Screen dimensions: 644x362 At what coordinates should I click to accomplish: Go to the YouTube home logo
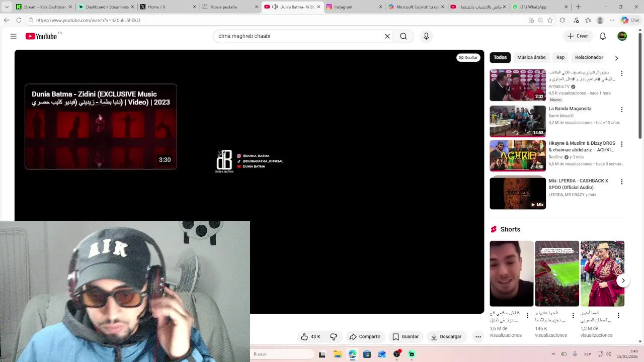[41, 36]
